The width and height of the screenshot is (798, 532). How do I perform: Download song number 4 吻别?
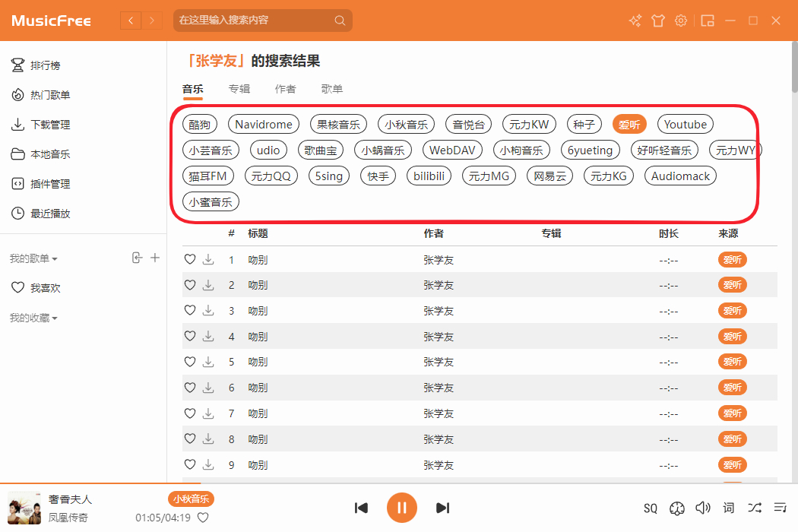coord(208,336)
